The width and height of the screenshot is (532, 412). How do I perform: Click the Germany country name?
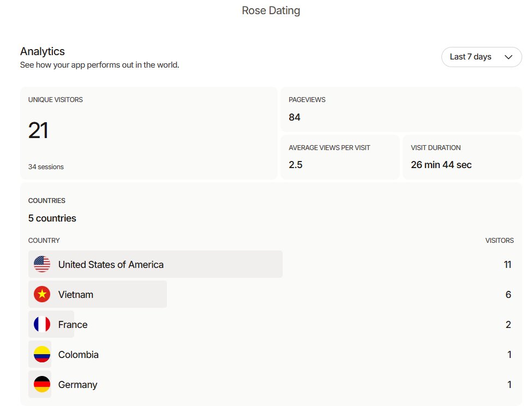pyautogui.click(x=77, y=385)
